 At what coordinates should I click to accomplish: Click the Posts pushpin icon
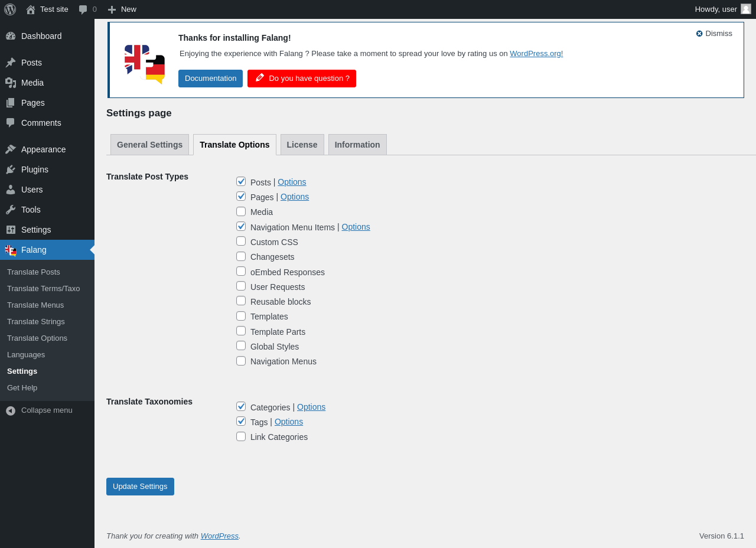coord(11,63)
